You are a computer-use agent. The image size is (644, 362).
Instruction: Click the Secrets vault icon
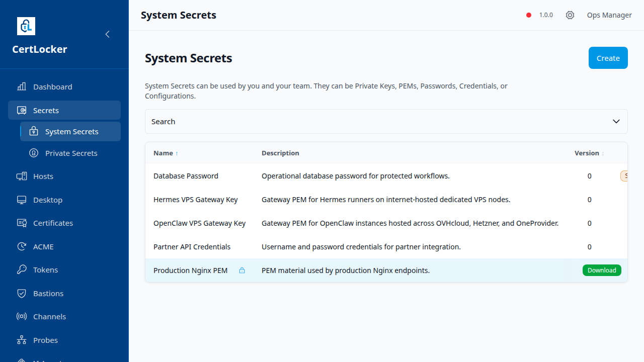pyautogui.click(x=22, y=110)
